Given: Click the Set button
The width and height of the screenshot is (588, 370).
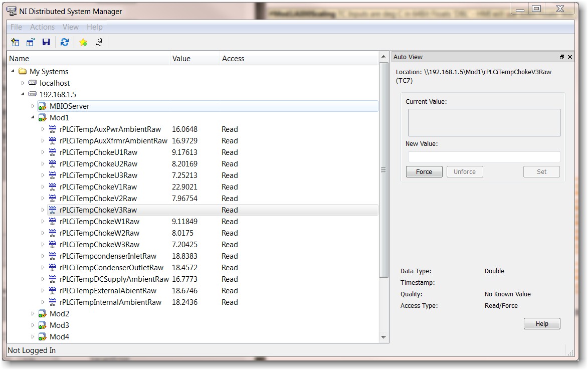Looking at the screenshot, I should pyautogui.click(x=541, y=171).
